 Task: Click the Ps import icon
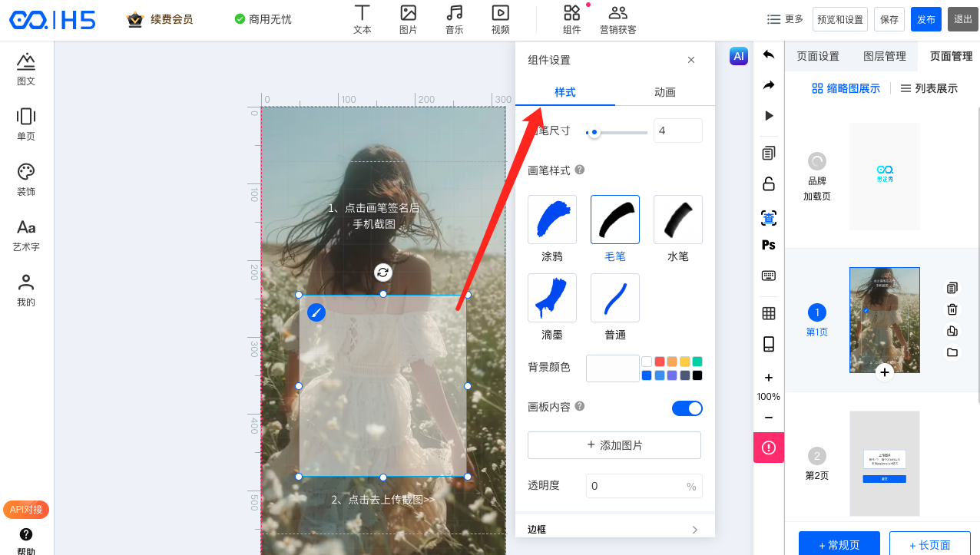[x=769, y=246]
